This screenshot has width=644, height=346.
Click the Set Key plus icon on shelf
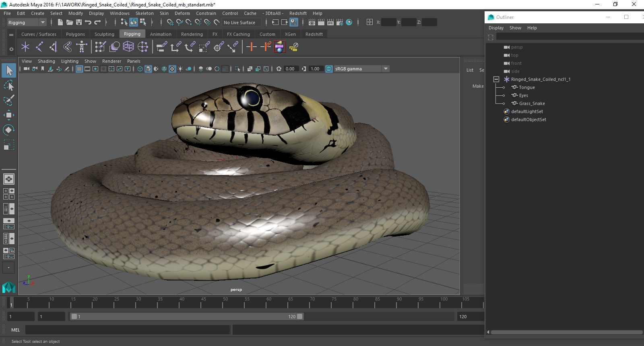(x=252, y=47)
